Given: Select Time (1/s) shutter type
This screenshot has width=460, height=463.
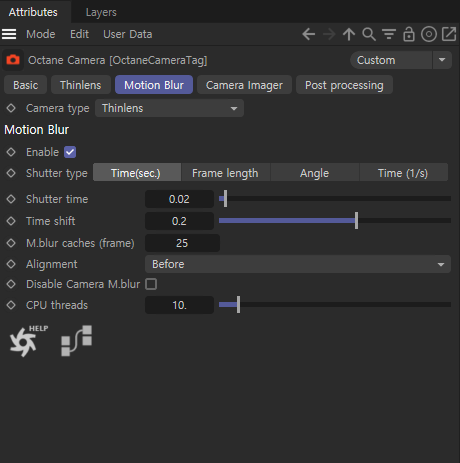Looking at the screenshot, I should click(403, 173).
